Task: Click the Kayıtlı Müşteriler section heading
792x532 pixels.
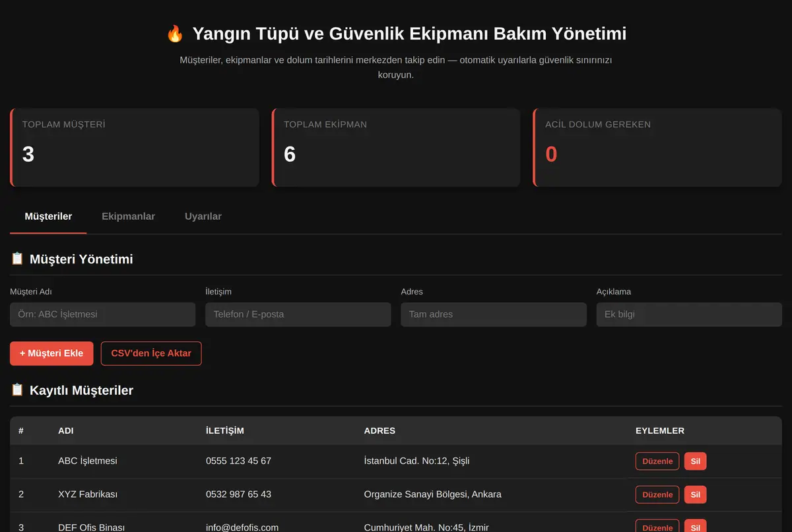Action: [81, 390]
